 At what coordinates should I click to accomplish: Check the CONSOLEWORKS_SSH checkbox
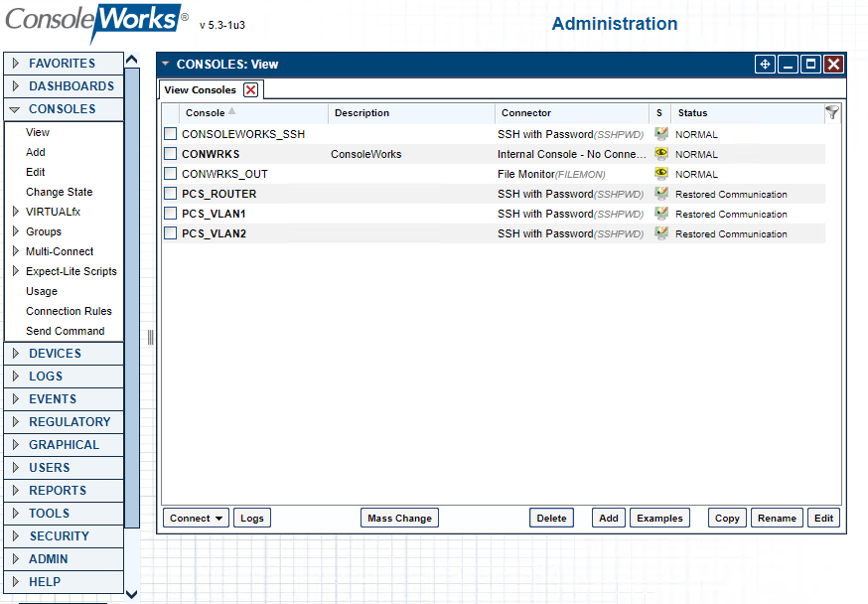171,134
